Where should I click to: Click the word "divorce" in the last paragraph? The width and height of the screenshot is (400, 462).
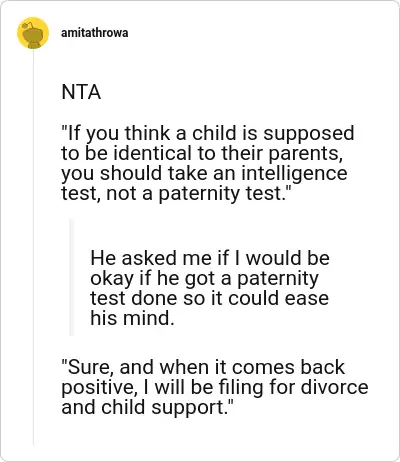[x=334, y=387]
